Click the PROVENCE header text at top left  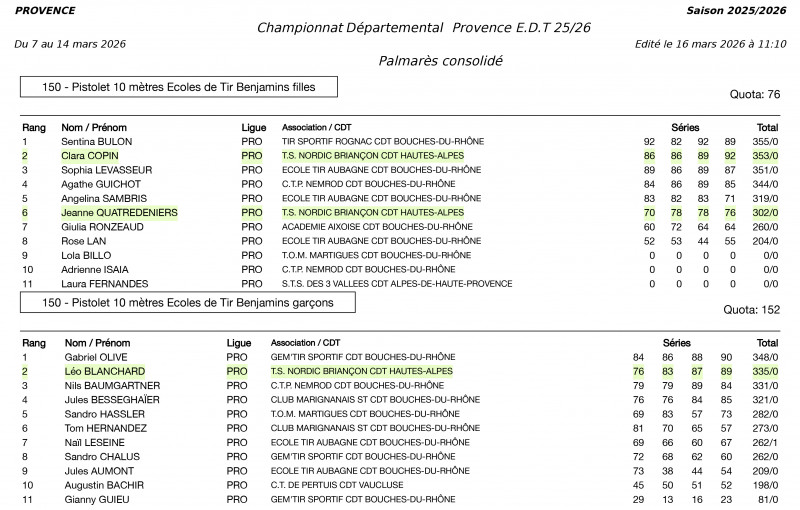[x=45, y=10]
